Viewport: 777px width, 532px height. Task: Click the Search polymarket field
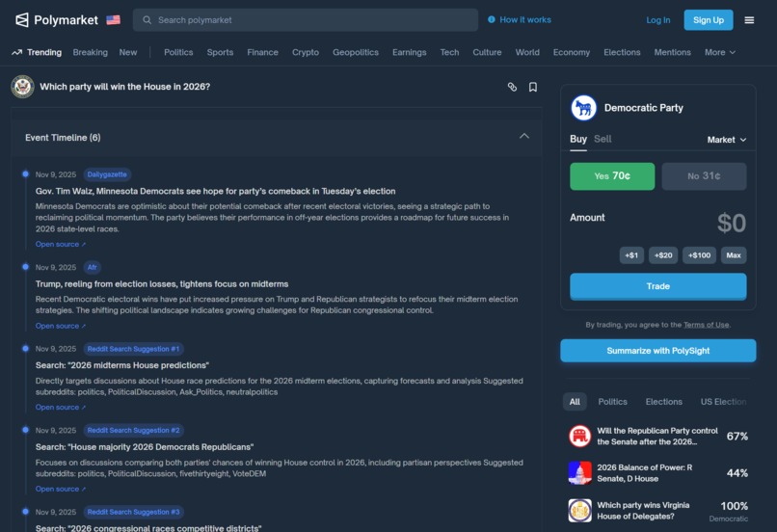(x=306, y=20)
